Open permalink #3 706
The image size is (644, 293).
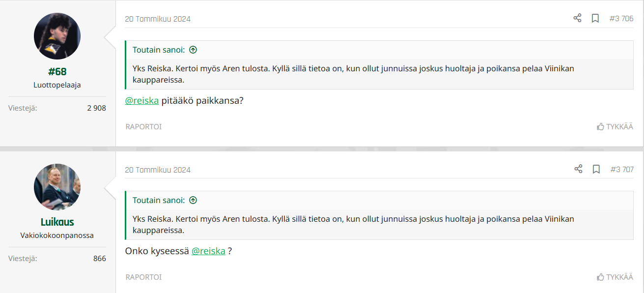pyautogui.click(x=621, y=19)
